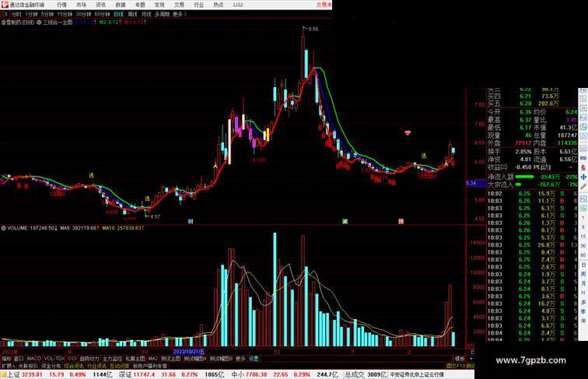Screen dimensions: 588x379
Task: Select the 15-minute shortcut in sidebar
Action: (x=583, y=237)
